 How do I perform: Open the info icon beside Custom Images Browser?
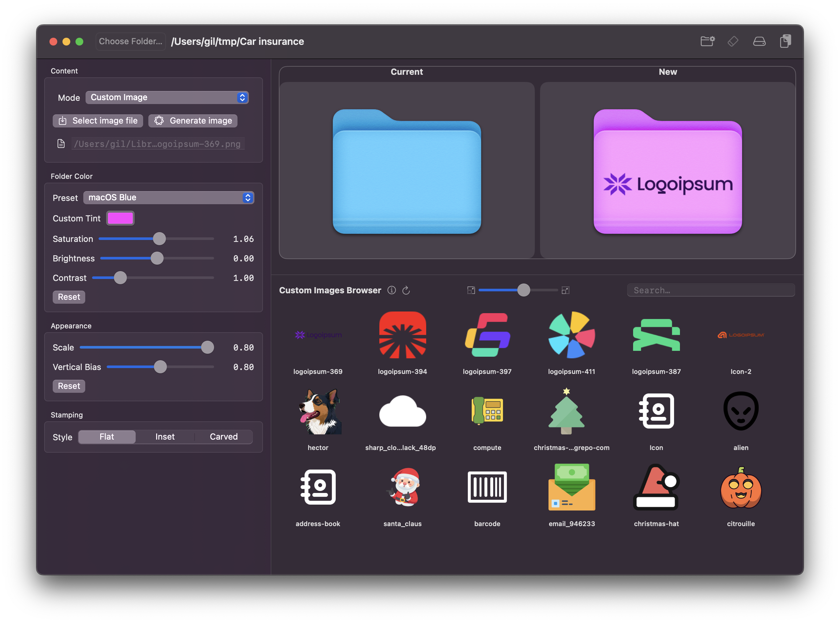tap(392, 290)
